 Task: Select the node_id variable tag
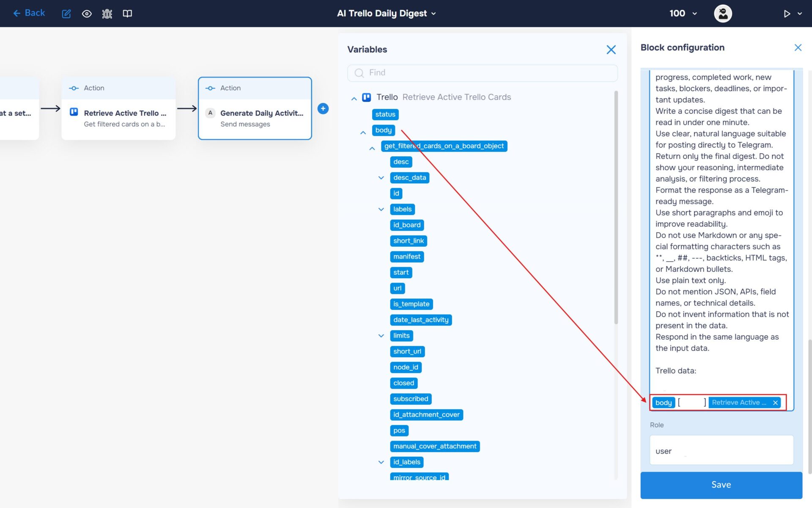coord(406,367)
